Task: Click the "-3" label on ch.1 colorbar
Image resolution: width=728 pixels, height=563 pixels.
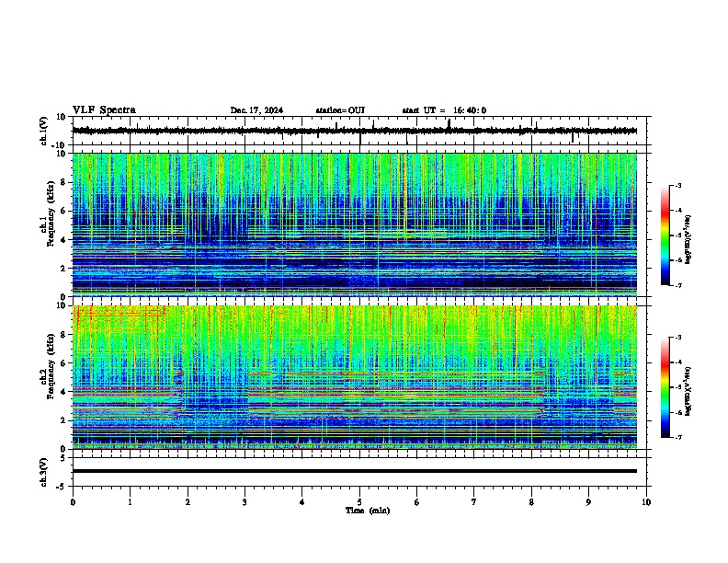Action: pos(677,185)
